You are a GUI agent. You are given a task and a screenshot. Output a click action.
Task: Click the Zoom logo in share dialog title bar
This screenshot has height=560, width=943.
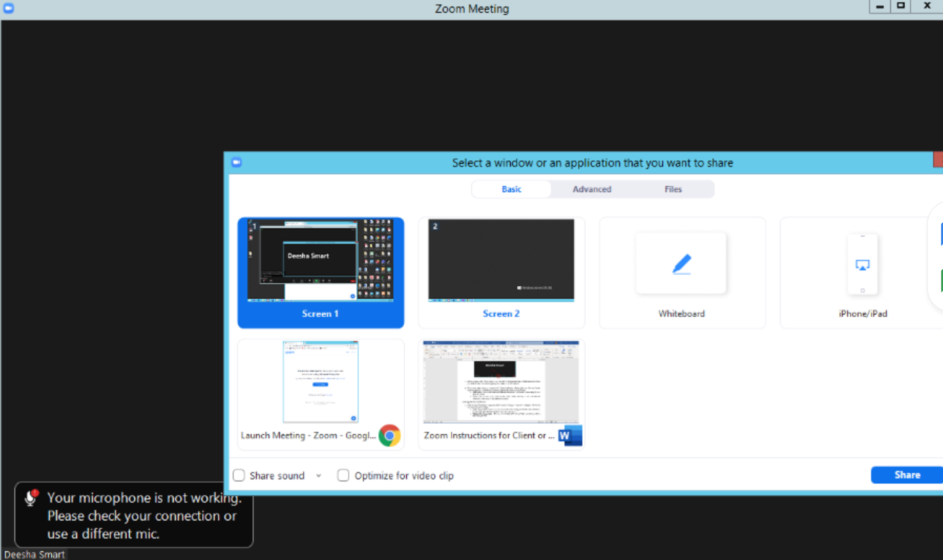pyautogui.click(x=237, y=162)
